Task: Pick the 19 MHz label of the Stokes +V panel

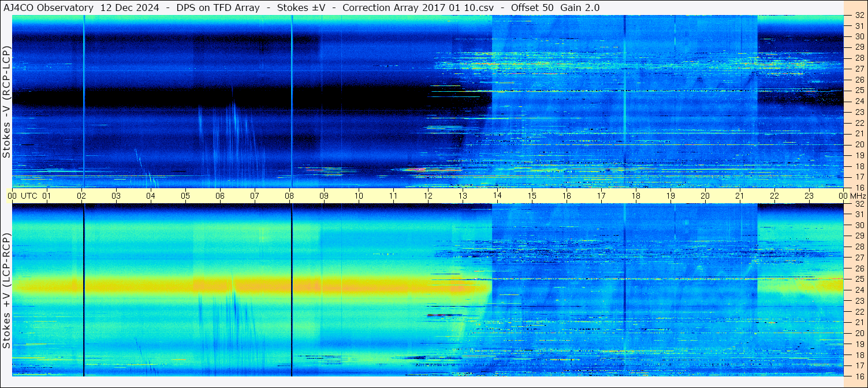Action: coord(859,344)
